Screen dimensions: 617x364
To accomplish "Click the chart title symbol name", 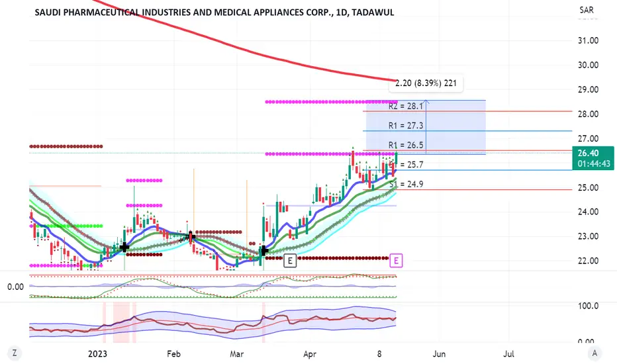I will click(x=214, y=12).
